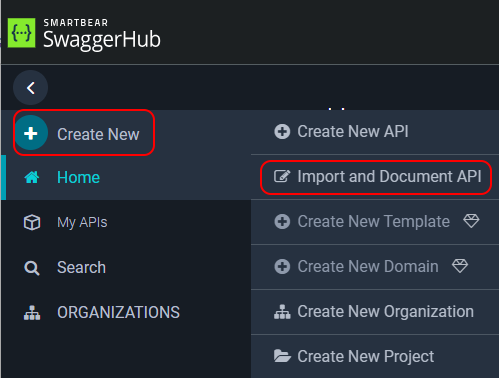Click the SwaggerHub green logo icon
Image resolution: width=499 pixels, height=378 pixels.
coord(21,33)
